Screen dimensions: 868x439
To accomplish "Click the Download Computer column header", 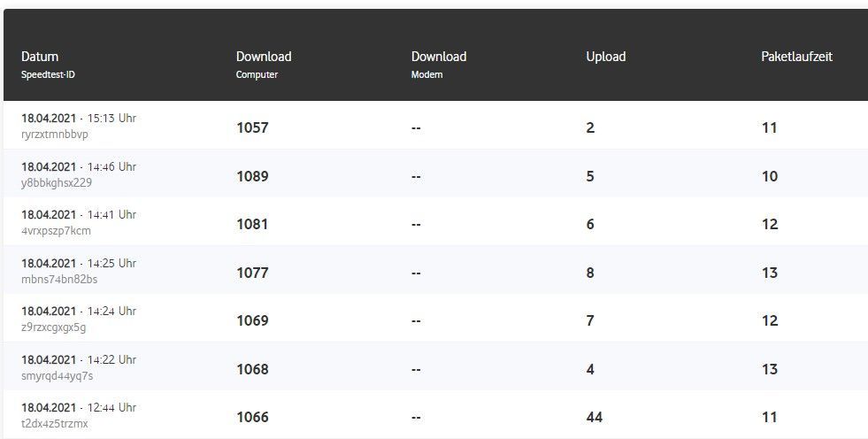I will click(264, 65).
